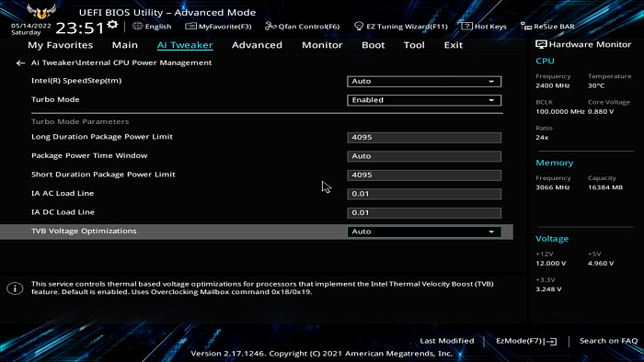Click the IA AC Load Line field
The image size is (644, 362).
(424, 194)
